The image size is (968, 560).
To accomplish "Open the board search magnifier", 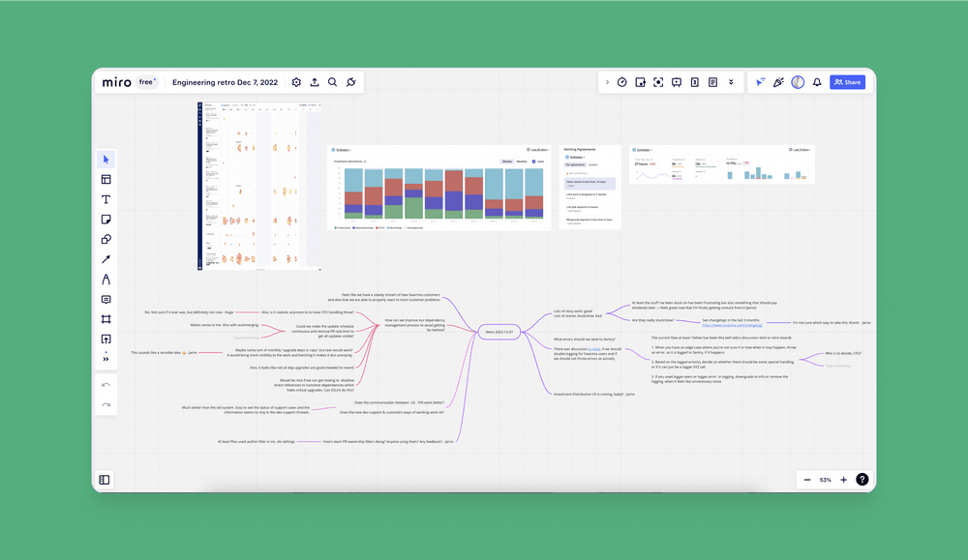I will click(332, 82).
